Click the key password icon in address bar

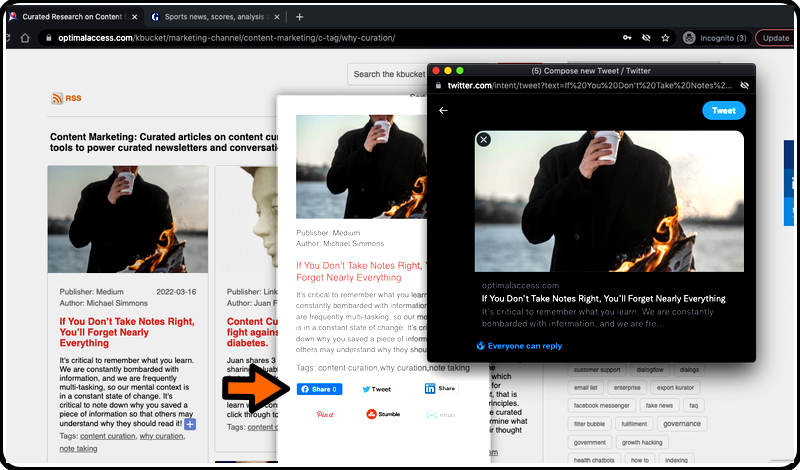coord(627,38)
